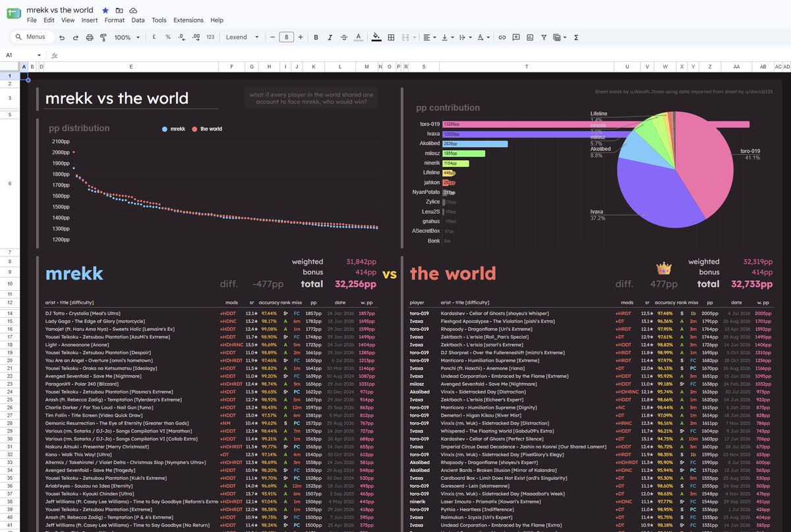Insert a comment
The height and width of the screenshot is (532, 791).
coord(516,38)
